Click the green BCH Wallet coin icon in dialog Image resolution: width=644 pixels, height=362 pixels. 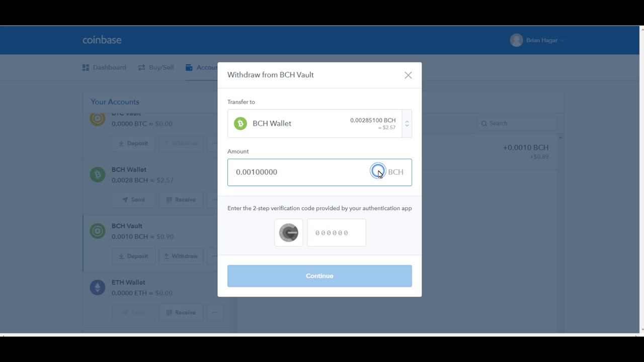pos(240,123)
